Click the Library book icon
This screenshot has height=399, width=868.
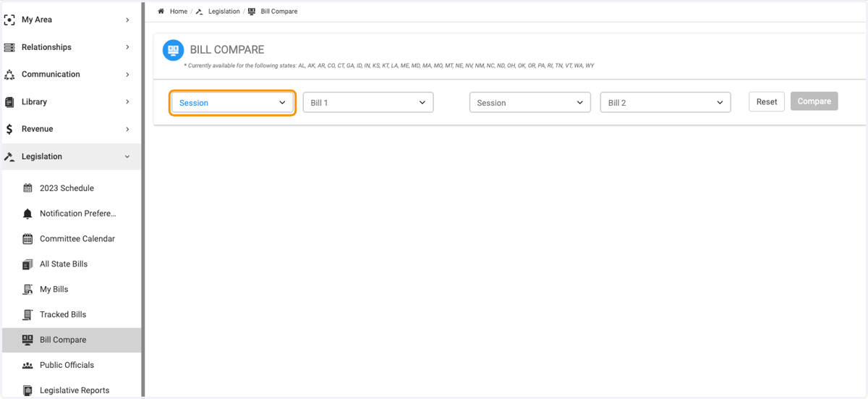pyautogui.click(x=9, y=102)
